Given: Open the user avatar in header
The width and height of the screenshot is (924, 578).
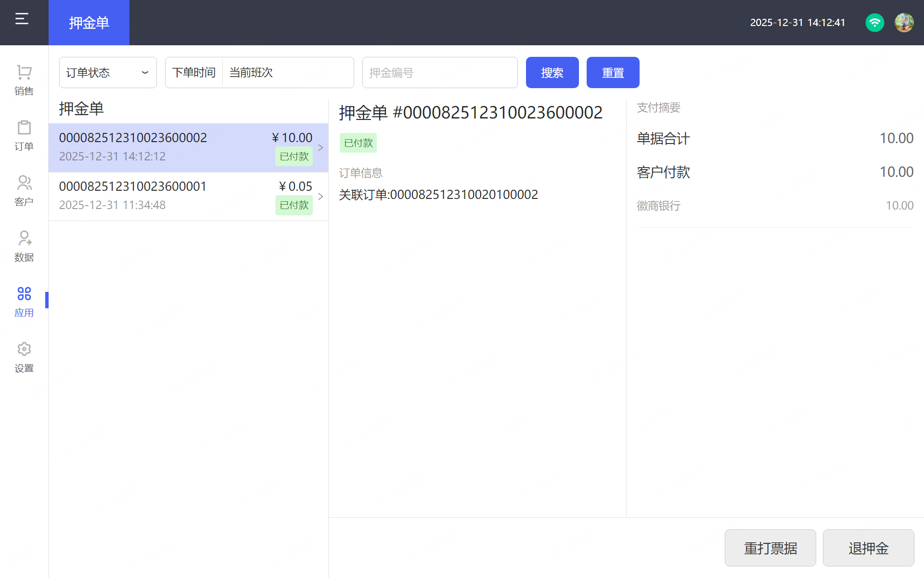Looking at the screenshot, I should [x=904, y=23].
